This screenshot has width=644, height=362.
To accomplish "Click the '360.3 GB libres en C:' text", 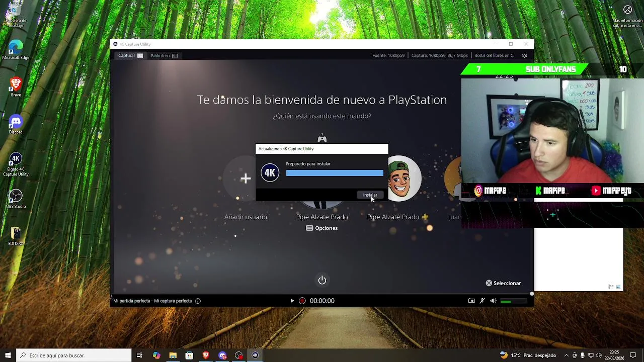I will click(x=495, y=55).
